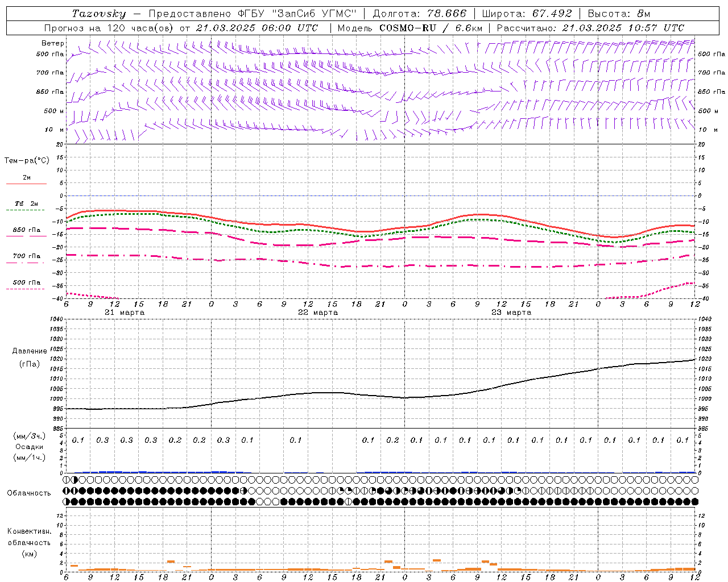Click the "Конвективн." convective cloud label
728x582 pixels.
point(30,531)
